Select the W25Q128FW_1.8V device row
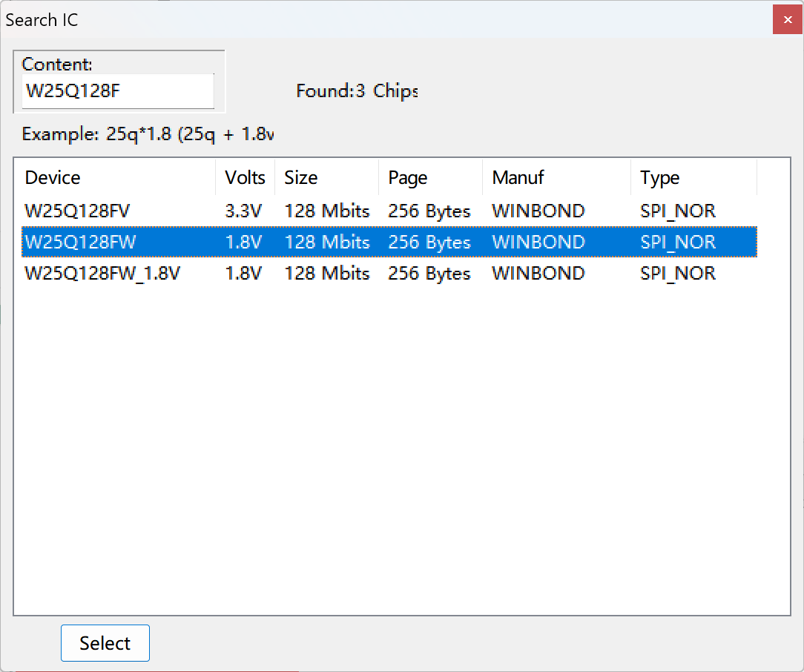The width and height of the screenshot is (804, 672). tap(389, 273)
